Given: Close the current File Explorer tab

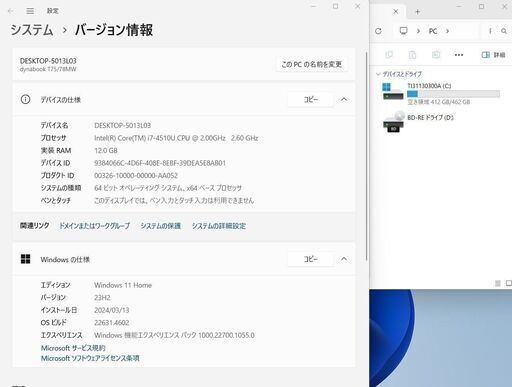Looking at the screenshot, I should [396, 12].
